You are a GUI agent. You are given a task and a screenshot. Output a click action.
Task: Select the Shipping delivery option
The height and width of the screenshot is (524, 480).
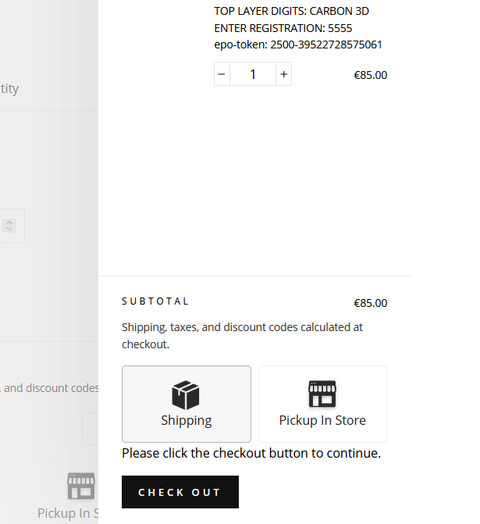click(x=186, y=404)
